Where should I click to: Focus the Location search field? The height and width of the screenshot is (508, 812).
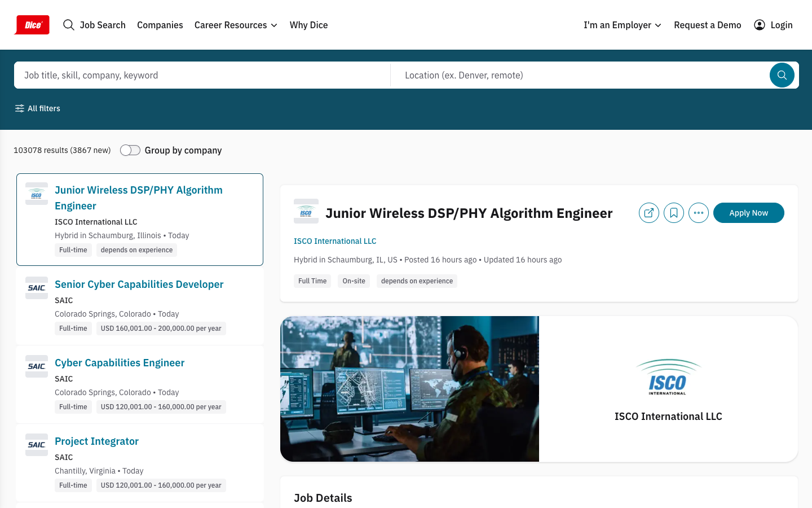(x=580, y=75)
